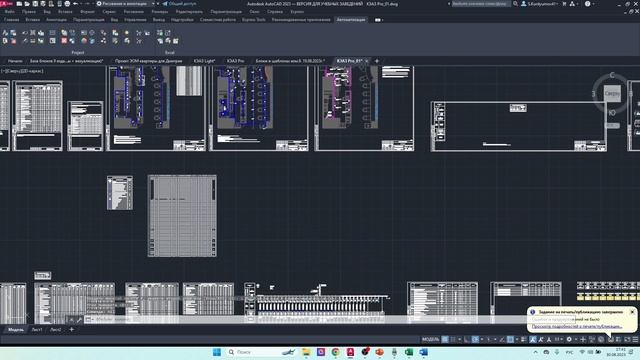Open the Файл menu

click(x=10, y=12)
